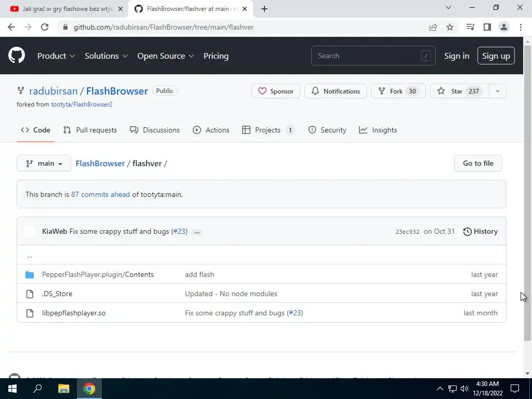Click the Sponsor heart button
Image resolution: width=532 pixels, height=399 pixels.
point(275,91)
